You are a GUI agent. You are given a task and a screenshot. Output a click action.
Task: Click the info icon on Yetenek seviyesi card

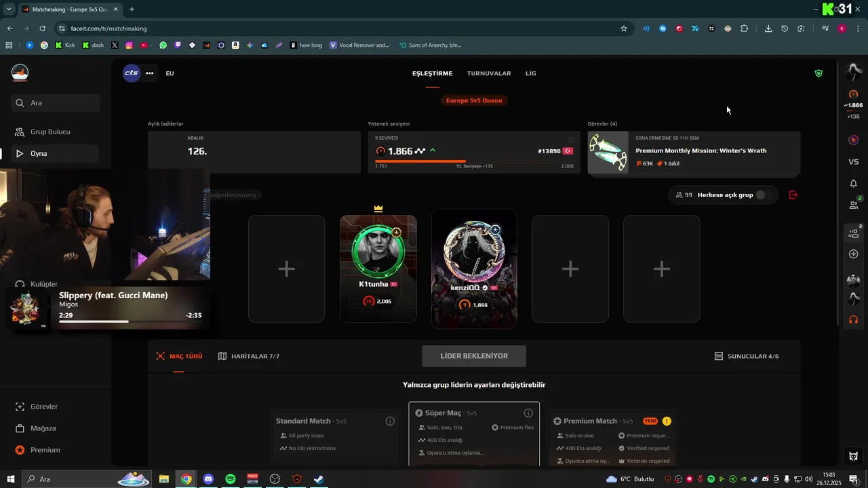pyautogui.click(x=571, y=140)
